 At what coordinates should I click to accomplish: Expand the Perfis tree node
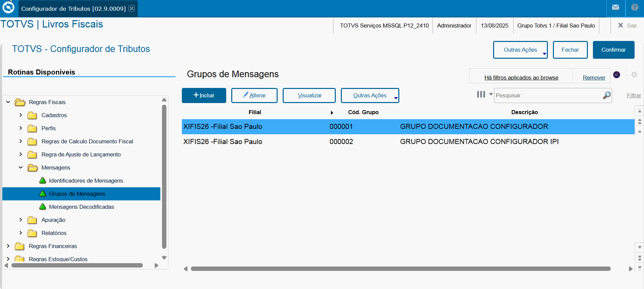pos(21,128)
